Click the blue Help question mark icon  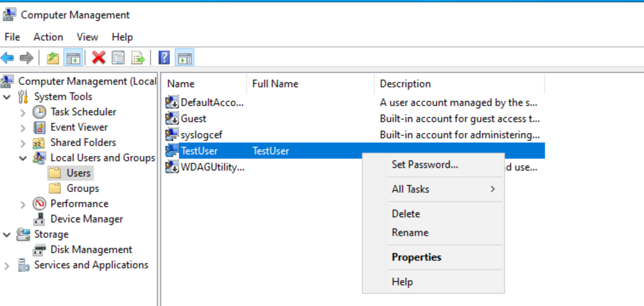click(x=164, y=58)
